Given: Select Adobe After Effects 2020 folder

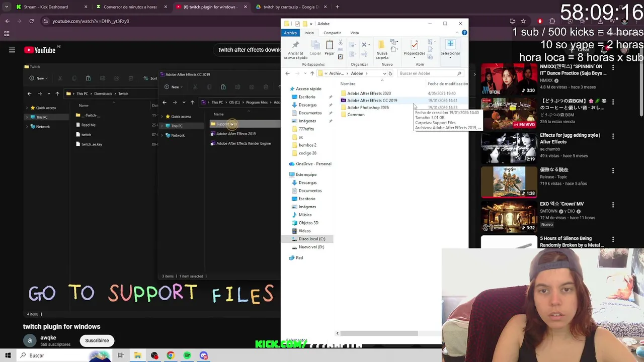Looking at the screenshot, I should click(x=369, y=94).
